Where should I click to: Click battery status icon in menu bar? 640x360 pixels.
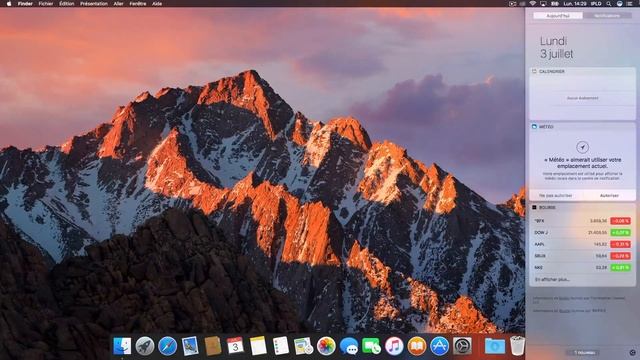[555, 4]
